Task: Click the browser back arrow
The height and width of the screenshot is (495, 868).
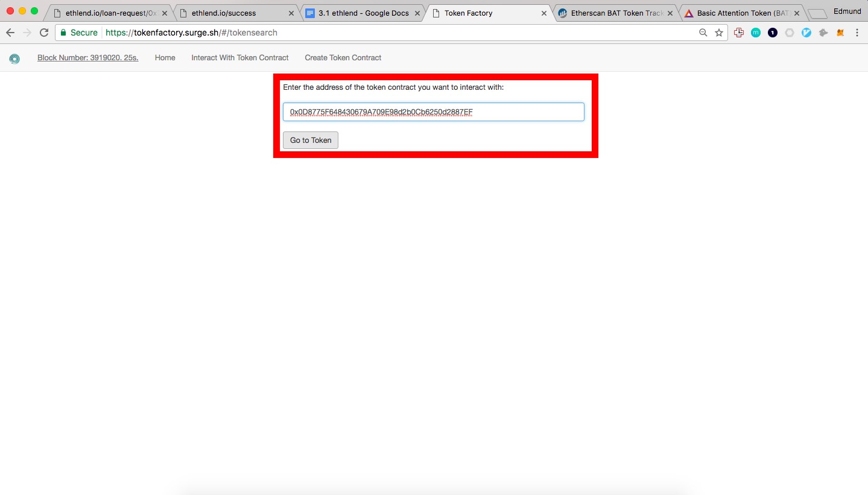Action: (x=10, y=33)
